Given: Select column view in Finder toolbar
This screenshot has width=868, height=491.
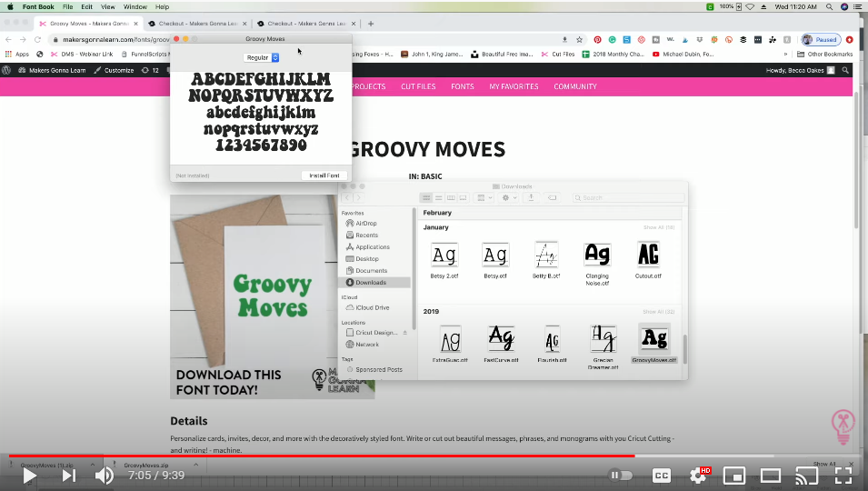Looking at the screenshot, I should [451, 197].
